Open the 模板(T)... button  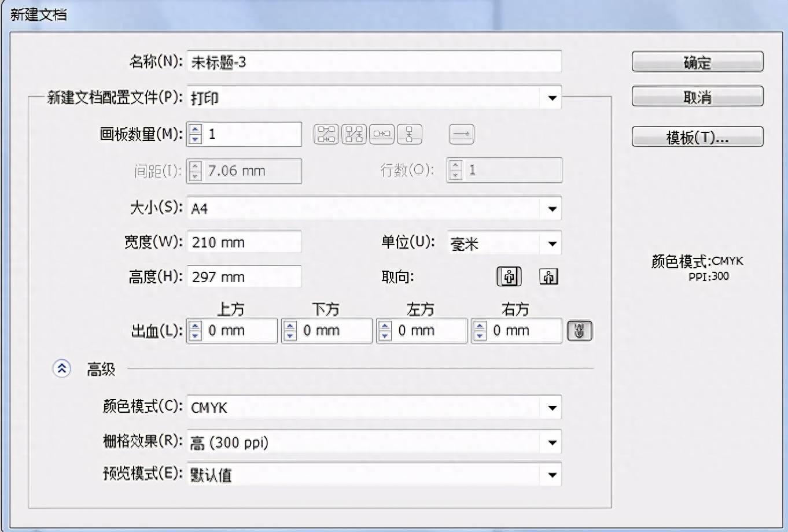(x=697, y=137)
